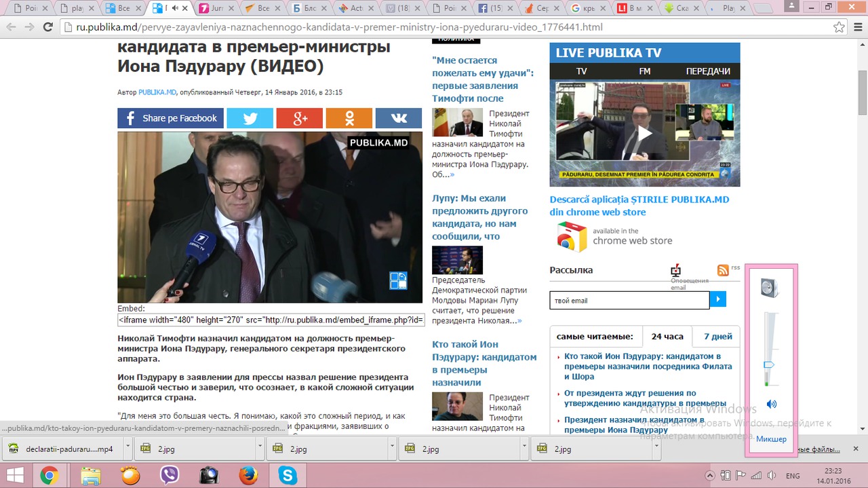Click the speaker device icon in volume popup
868x488 pixels.
coord(770,287)
